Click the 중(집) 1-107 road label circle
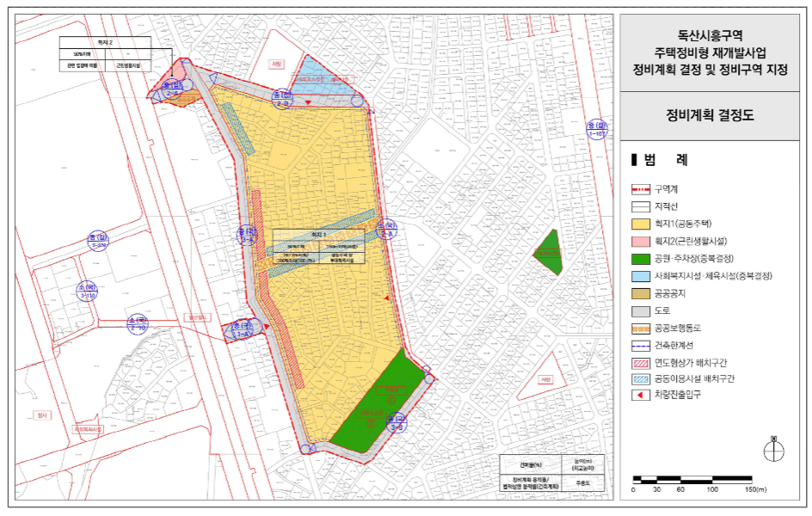Viewport: 812px width, 516px height. coord(597,129)
